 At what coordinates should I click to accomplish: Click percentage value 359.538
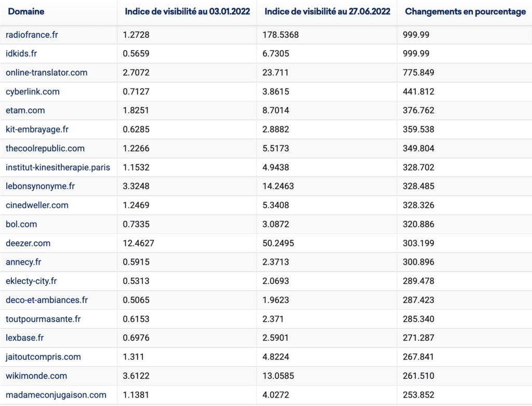(x=418, y=129)
